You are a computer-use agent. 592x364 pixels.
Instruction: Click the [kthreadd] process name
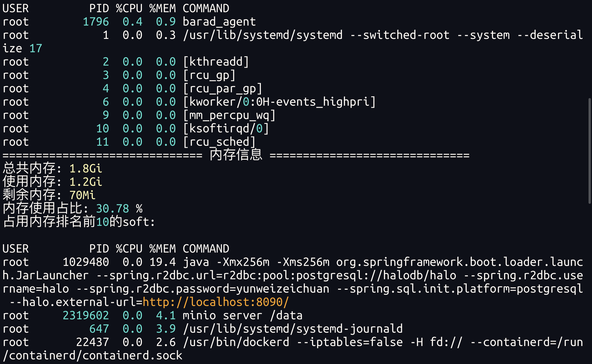point(216,62)
